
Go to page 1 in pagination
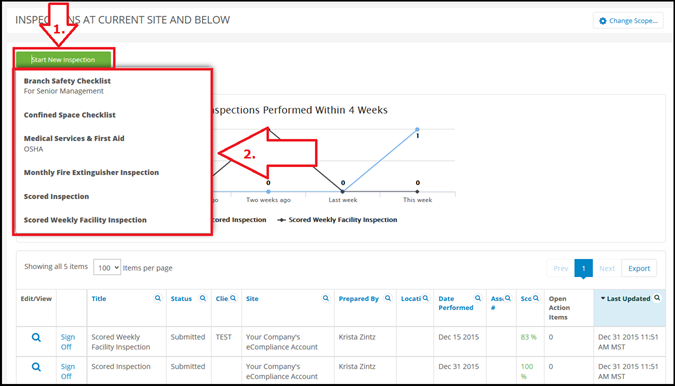pyautogui.click(x=583, y=268)
